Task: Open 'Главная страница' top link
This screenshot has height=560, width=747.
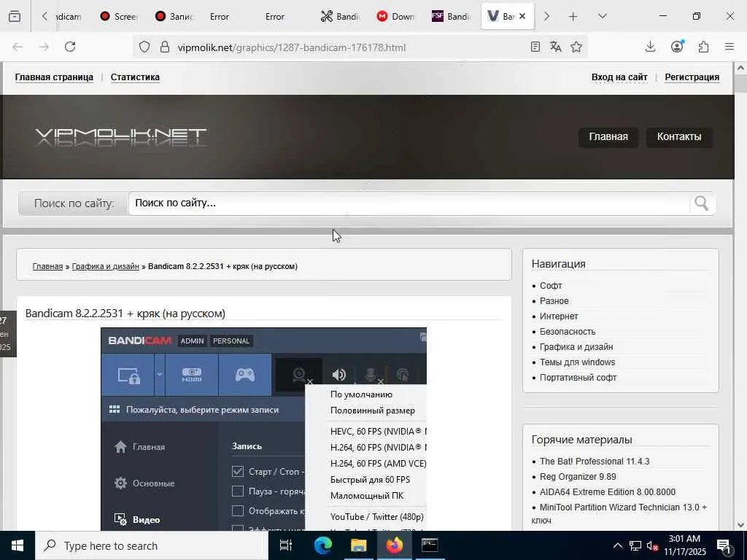Action: click(x=54, y=77)
